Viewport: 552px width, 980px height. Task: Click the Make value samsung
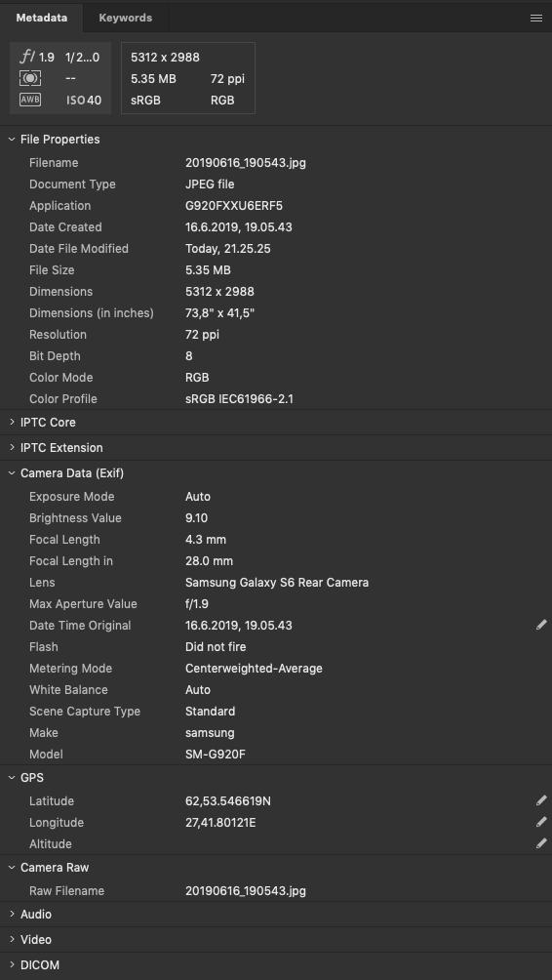pyautogui.click(x=210, y=732)
